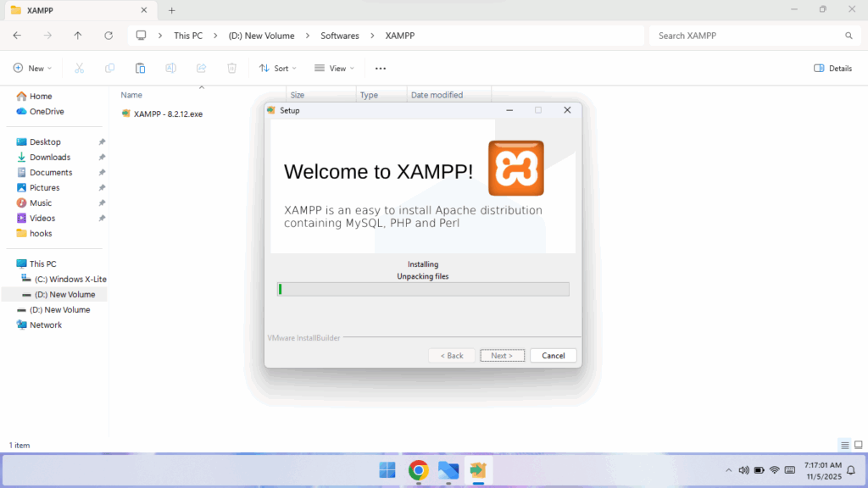Image resolution: width=868 pixels, height=488 pixels.
Task: Click the Paste clipboard icon in toolbar
Action: tap(140, 68)
